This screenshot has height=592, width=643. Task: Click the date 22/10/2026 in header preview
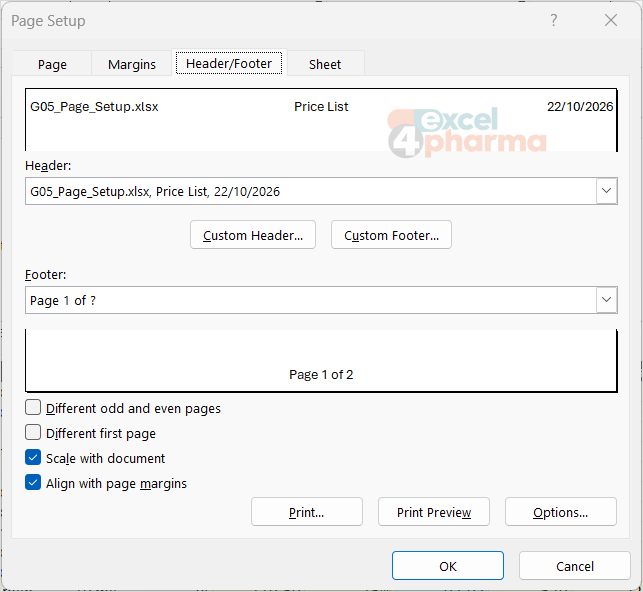click(x=580, y=107)
